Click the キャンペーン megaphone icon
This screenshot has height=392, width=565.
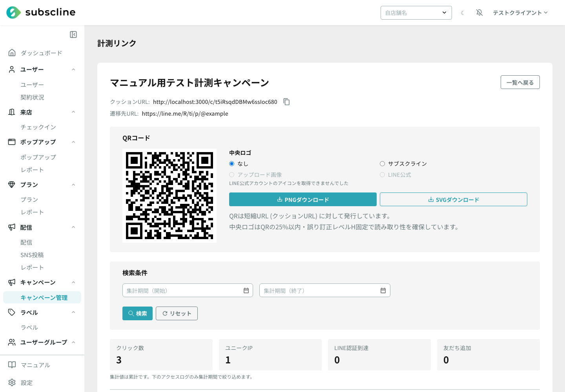[12, 282]
